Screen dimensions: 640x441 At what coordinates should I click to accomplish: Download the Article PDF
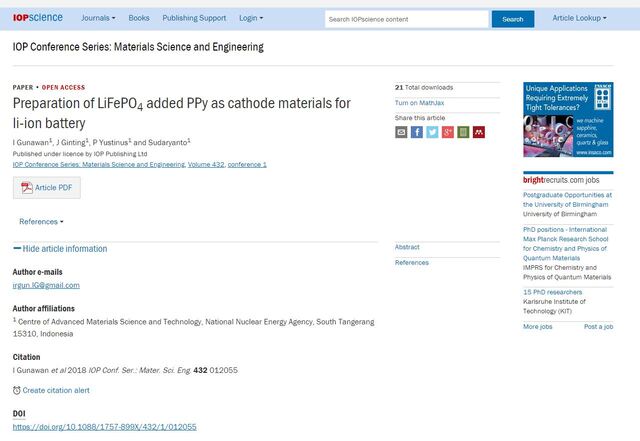(46, 188)
